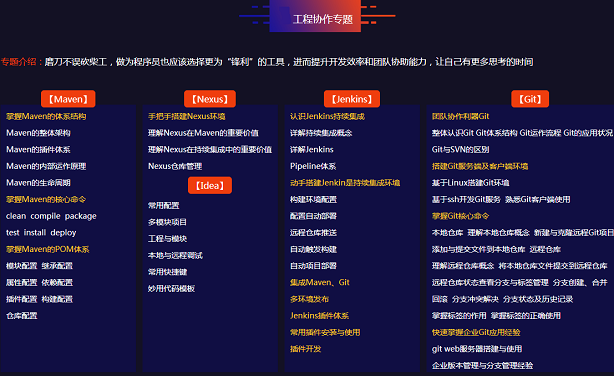Click 企业版本管理与分支管理经验 line
This screenshot has height=376, width=614.
482,366
